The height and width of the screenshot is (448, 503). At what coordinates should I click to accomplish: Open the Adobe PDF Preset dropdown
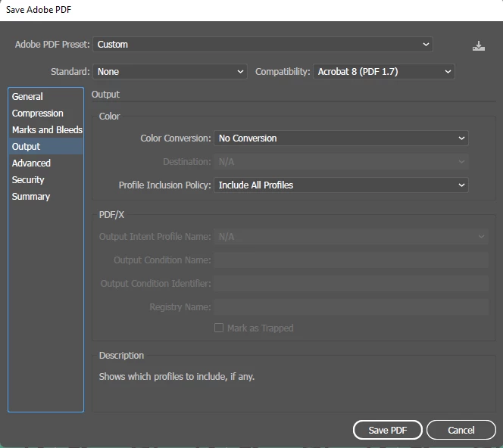pos(263,44)
